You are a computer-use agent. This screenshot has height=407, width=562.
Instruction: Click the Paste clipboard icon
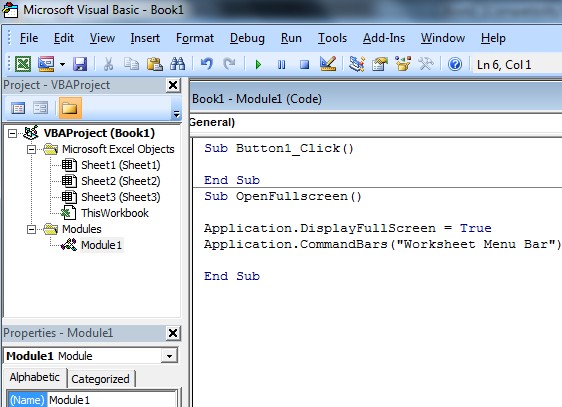(154, 64)
